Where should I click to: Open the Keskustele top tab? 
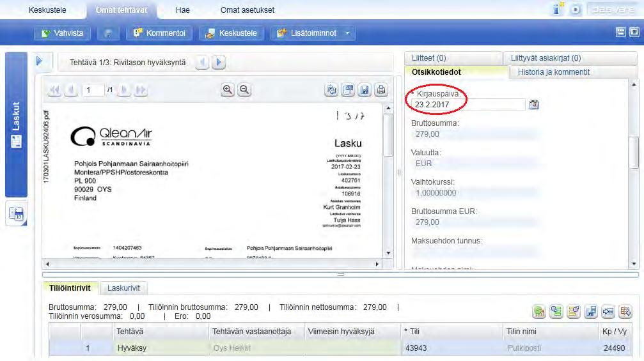47,10
